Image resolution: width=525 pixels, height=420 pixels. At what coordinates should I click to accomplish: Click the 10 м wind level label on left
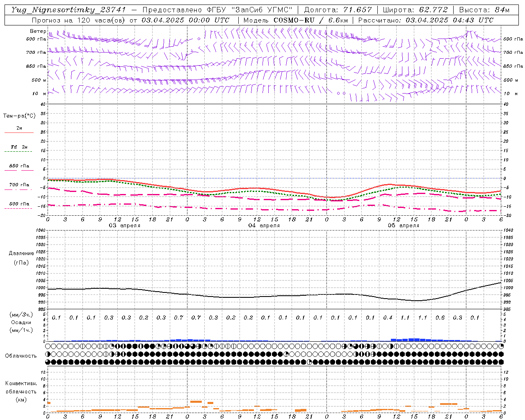[39, 94]
